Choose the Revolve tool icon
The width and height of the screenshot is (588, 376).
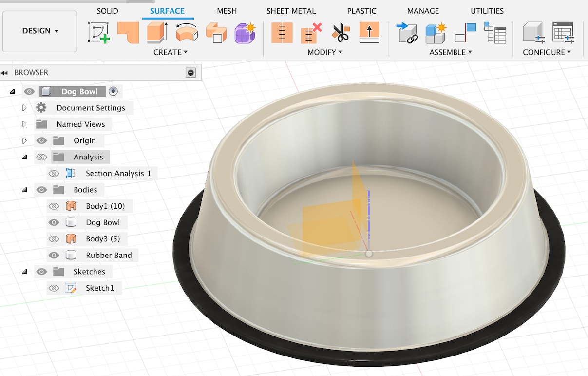187,33
